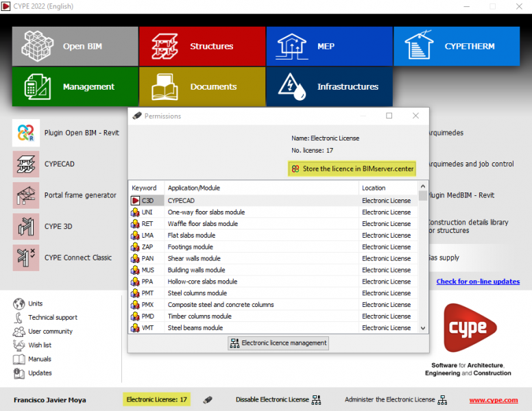
Task: Sort by the Keyword column header
Action: [x=145, y=188]
